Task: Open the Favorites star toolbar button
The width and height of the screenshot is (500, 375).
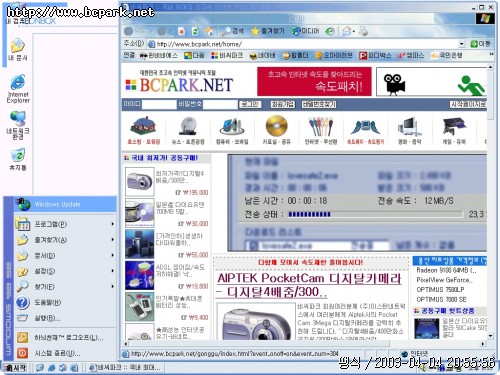Action: (268, 31)
